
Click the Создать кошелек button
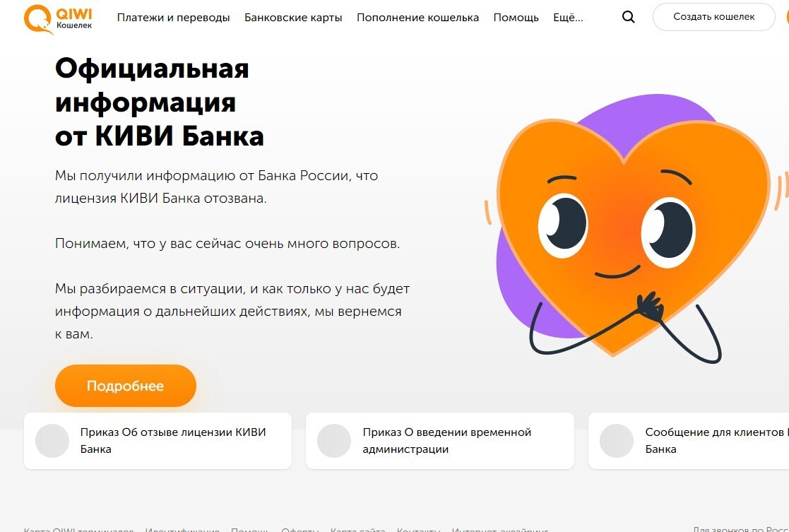[x=714, y=17]
